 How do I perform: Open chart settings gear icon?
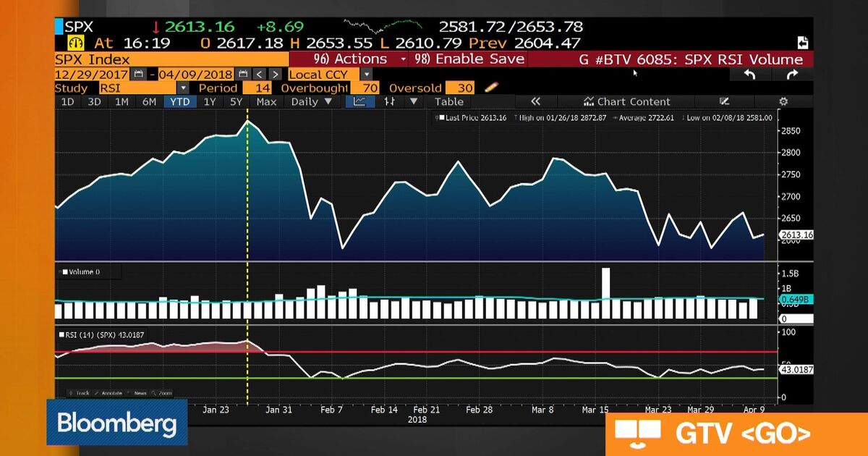click(783, 102)
